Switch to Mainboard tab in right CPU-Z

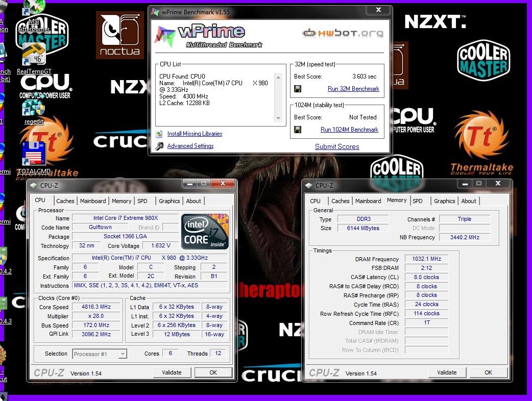coord(368,201)
